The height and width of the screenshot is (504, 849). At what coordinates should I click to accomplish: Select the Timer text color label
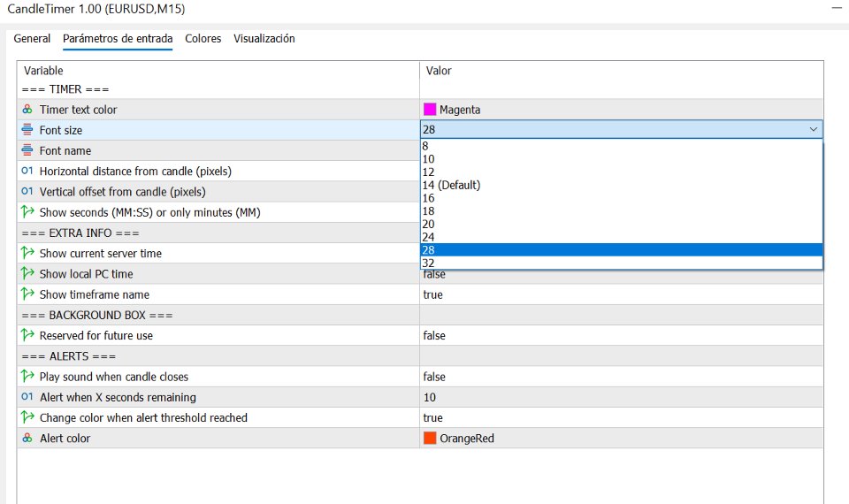pos(78,110)
